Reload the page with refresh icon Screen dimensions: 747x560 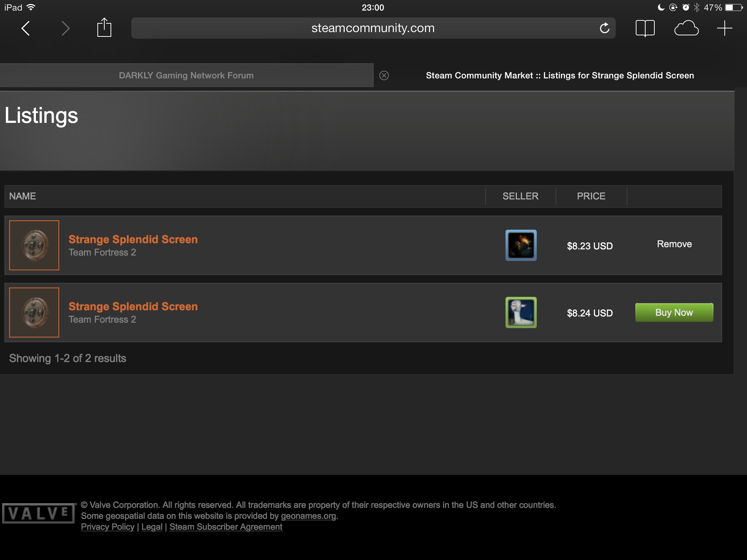604,28
